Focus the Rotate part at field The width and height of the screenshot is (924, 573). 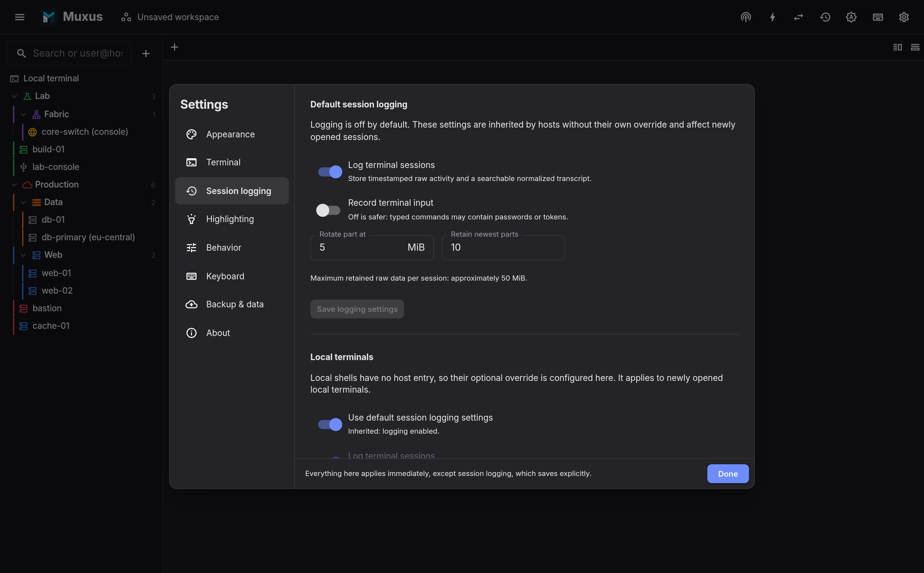[x=372, y=247]
